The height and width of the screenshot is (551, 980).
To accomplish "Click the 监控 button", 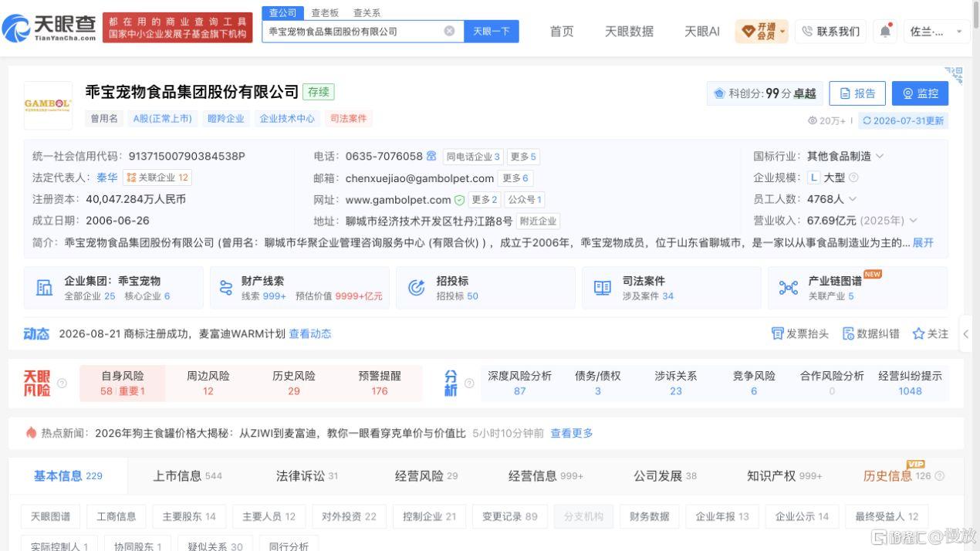I will click(920, 93).
